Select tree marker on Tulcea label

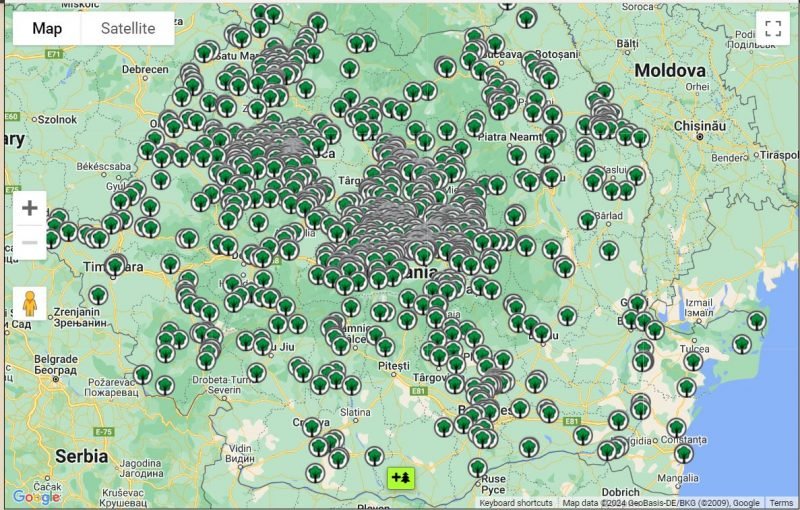[693, 361]
